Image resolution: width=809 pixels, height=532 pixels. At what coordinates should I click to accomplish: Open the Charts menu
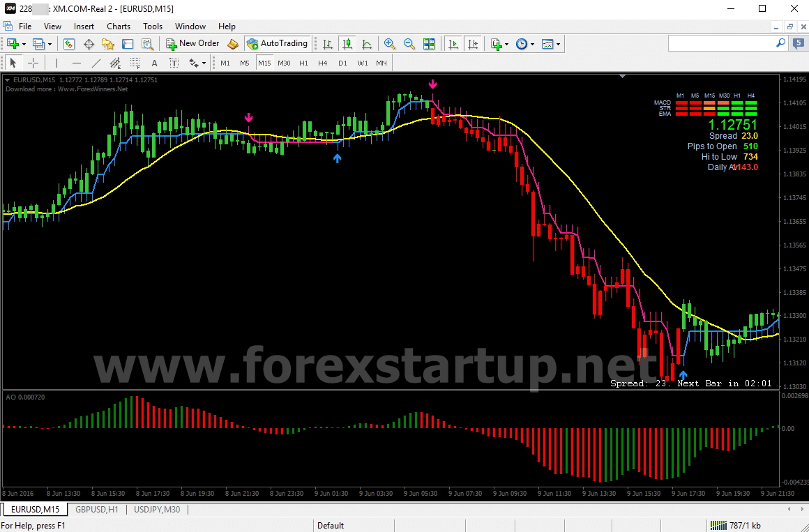pyautogui.click(x=119, y=26)
